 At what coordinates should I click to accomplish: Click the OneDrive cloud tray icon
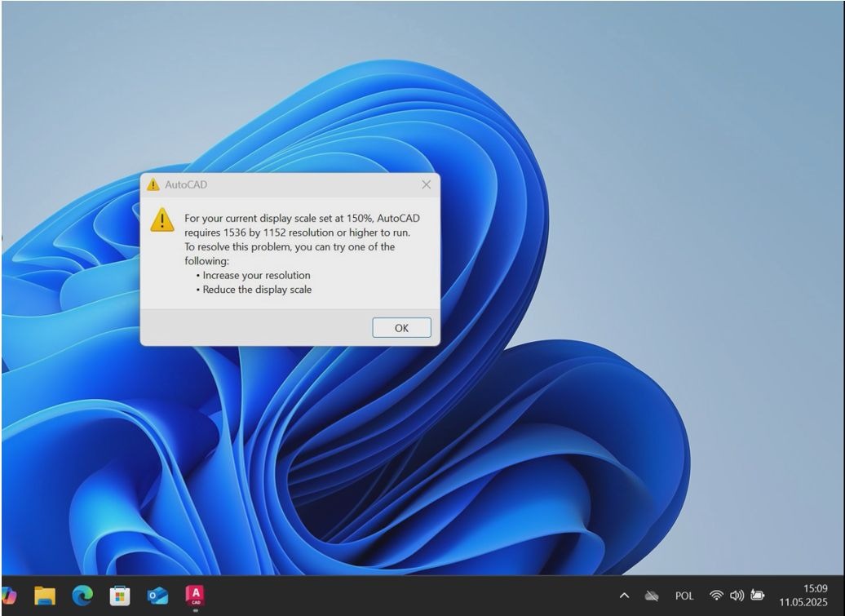pyautogui.click(x=652, y=596)
